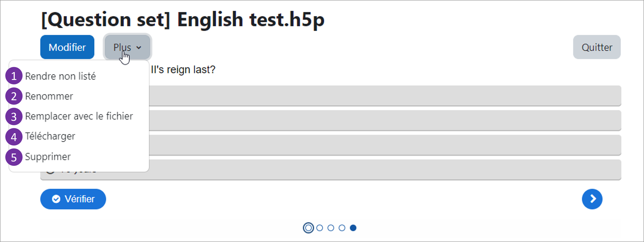Select Renommer in the Plus menu
The image size is (644, 242).
[49, 96]
